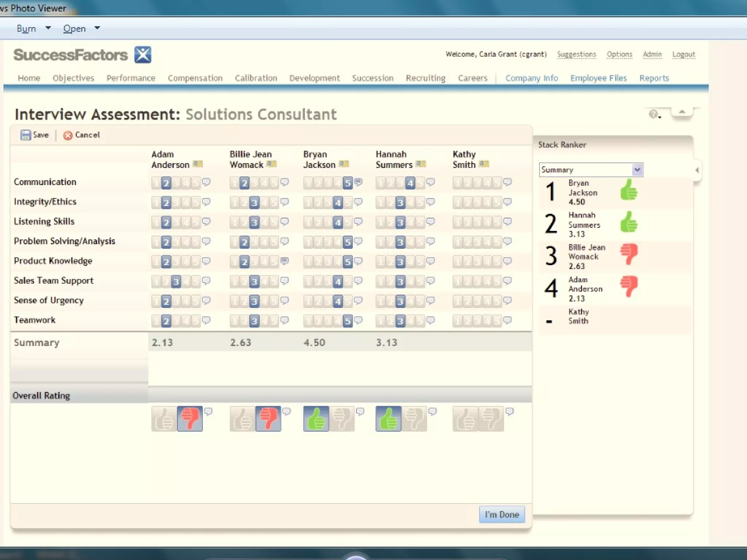Collapse the Stack Ranker side panel arrow
The width and height of the screenshot is (747, 560).
tap(697, 170)
